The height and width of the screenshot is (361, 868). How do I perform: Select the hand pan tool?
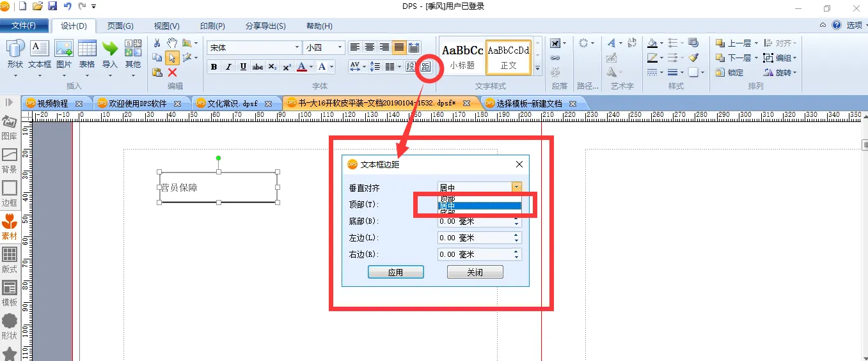point(172,43)
